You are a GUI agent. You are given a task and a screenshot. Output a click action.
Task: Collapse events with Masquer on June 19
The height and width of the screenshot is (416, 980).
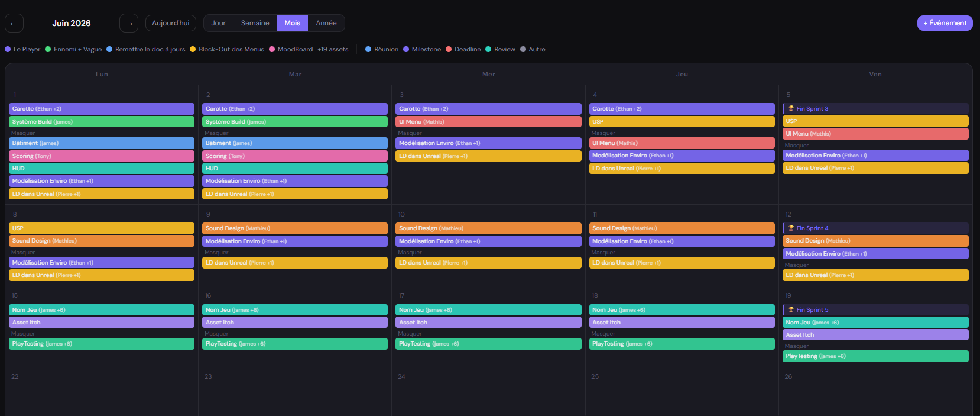pyautogui.click(x=797, y=346)
